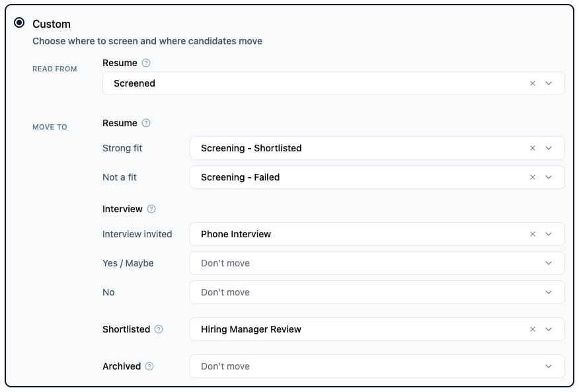
Task: Open the No outcome dropdown
Action: 377,292
